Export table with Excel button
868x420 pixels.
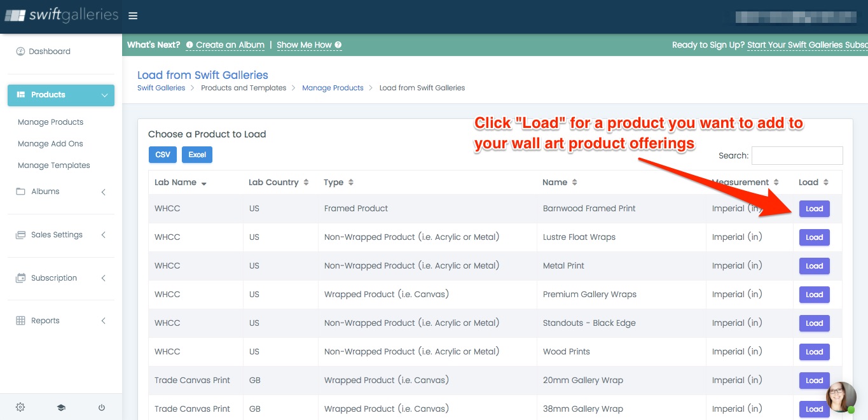pos(197,155)
